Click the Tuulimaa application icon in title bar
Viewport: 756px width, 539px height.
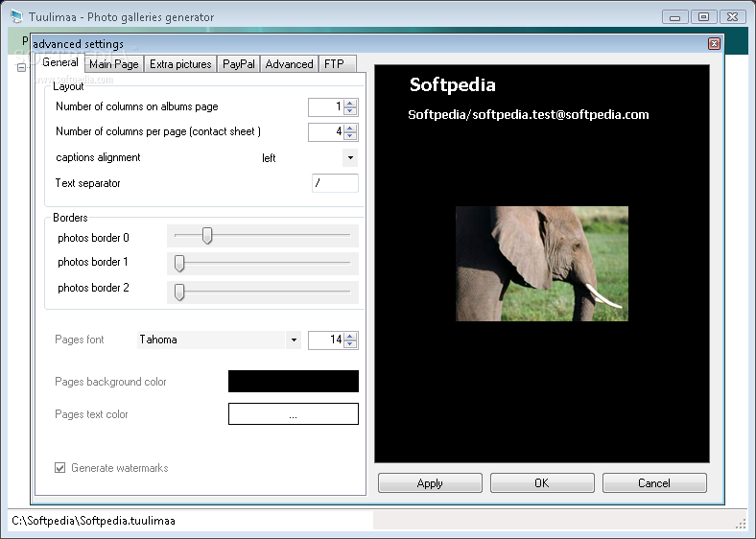click(x=17, y=16)
